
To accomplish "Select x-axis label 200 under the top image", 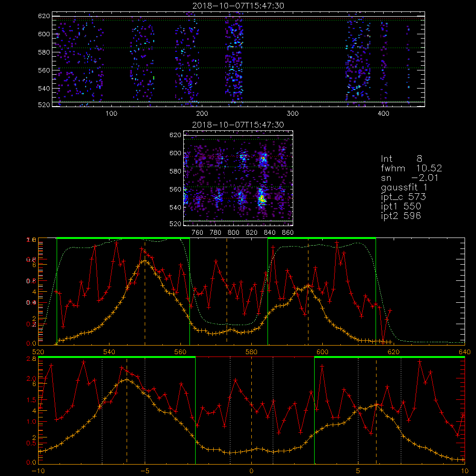I will [x=202, y=113].
